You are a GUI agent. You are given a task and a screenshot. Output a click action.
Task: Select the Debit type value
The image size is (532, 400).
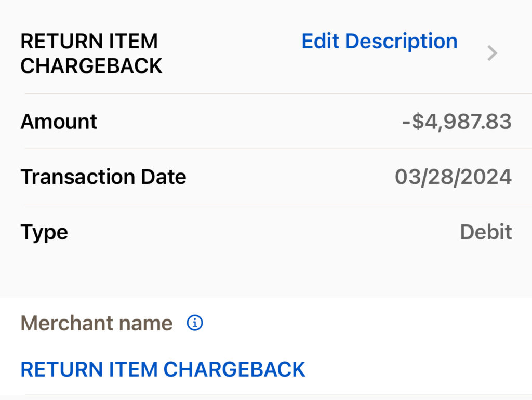coord(486,232)
